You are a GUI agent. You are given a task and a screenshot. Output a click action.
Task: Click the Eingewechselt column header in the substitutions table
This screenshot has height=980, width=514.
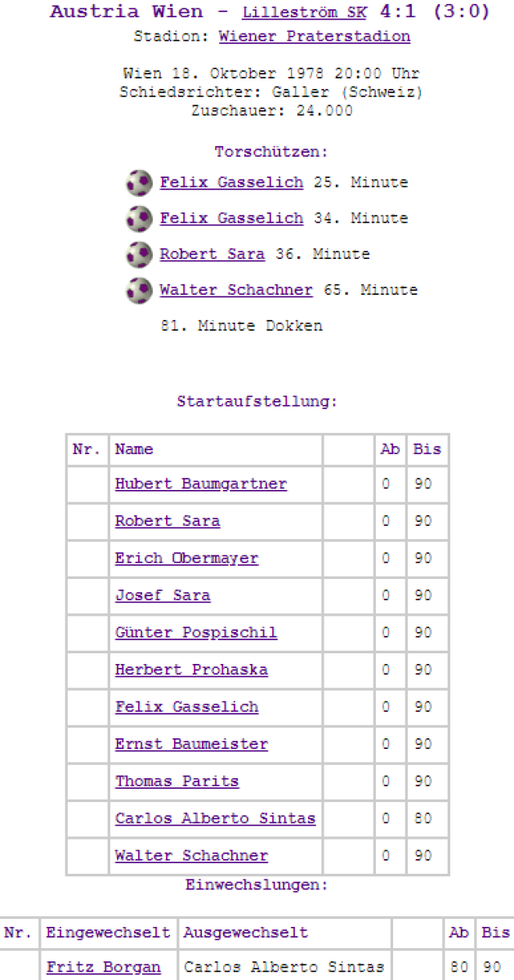[x=108, y=933]
